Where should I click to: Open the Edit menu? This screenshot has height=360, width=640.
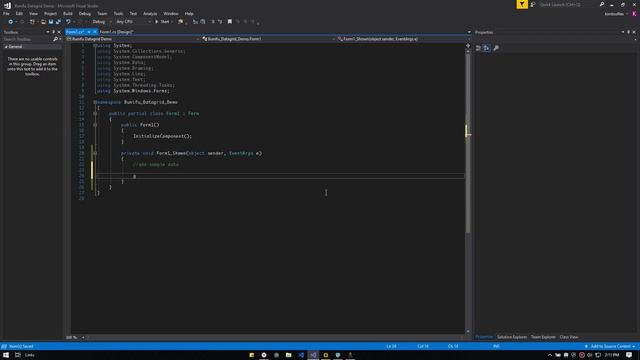[19, 13]
